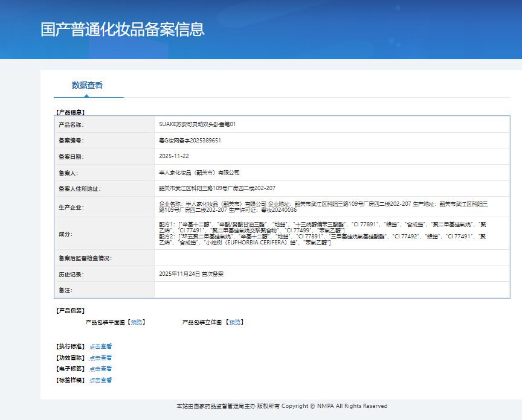Click the filing number ending in 2025389651
Screen dimensions: 522x420
point(190,141)
